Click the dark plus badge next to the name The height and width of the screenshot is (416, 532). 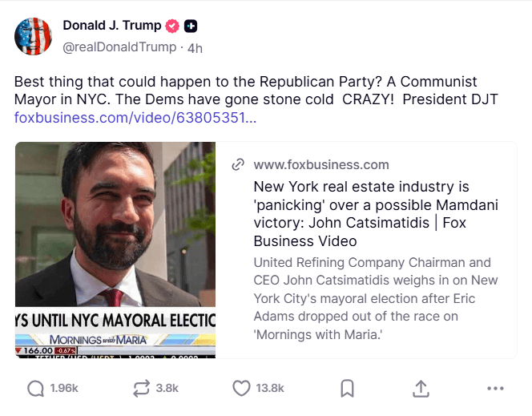coord(191,26)
